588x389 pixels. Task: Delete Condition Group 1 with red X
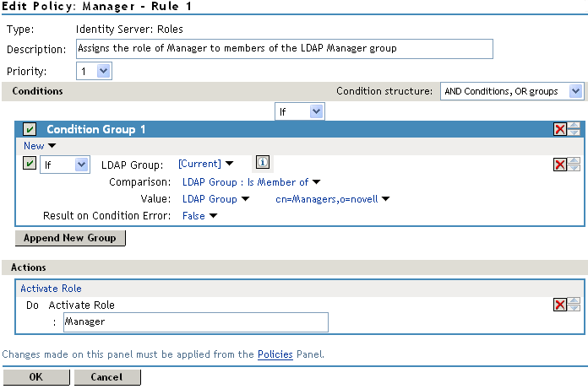tap(559, 129)
